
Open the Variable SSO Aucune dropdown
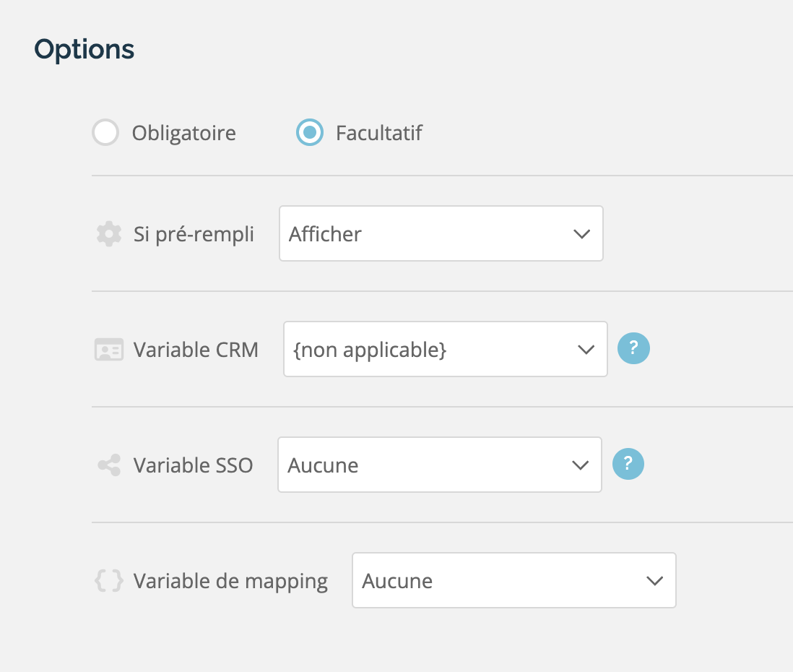click(x=440, y=465)
